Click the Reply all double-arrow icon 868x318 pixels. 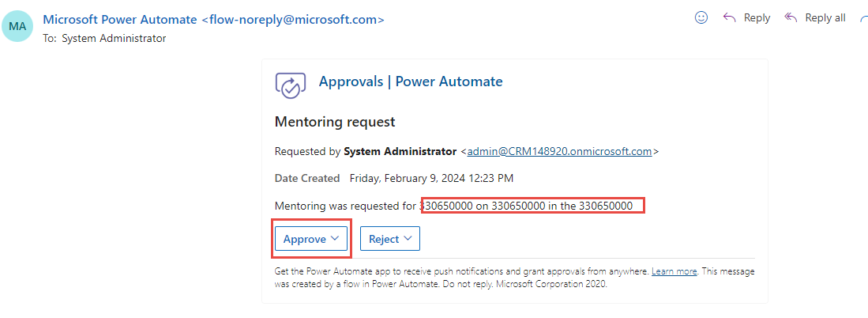point(791,17)
